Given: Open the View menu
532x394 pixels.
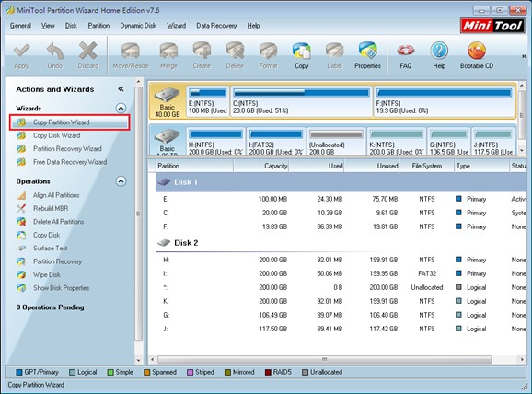Looking at the screenshot, I should [x=48, y=26].
